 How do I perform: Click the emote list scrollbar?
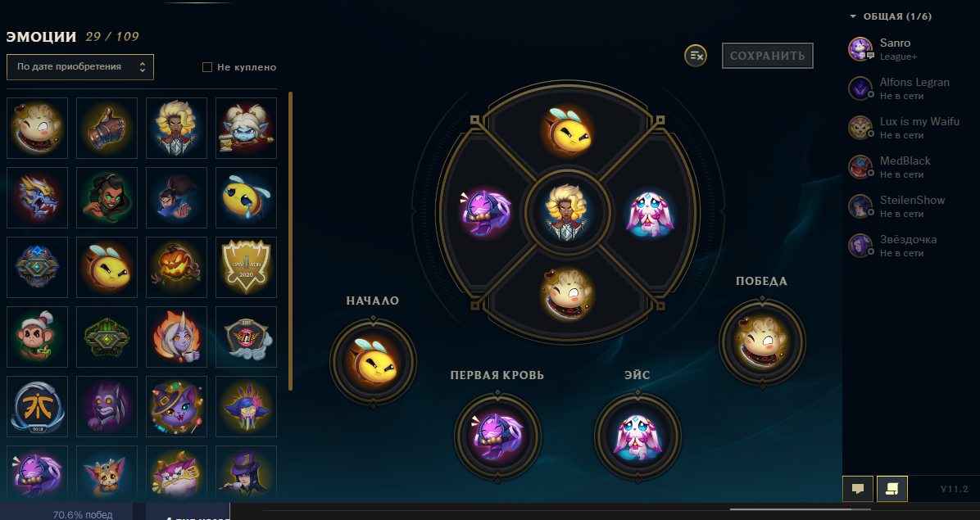[x=291, y=241]
